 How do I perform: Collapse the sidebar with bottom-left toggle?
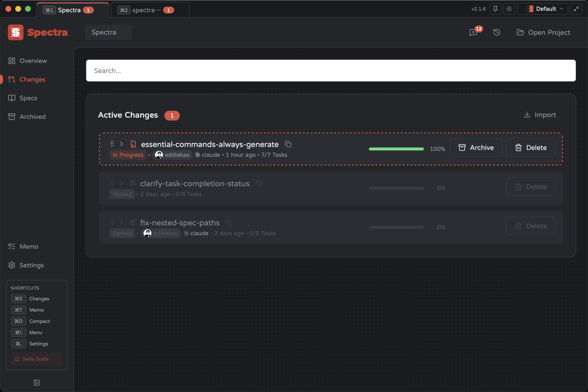pyautogui.click(x=37, y=382)
